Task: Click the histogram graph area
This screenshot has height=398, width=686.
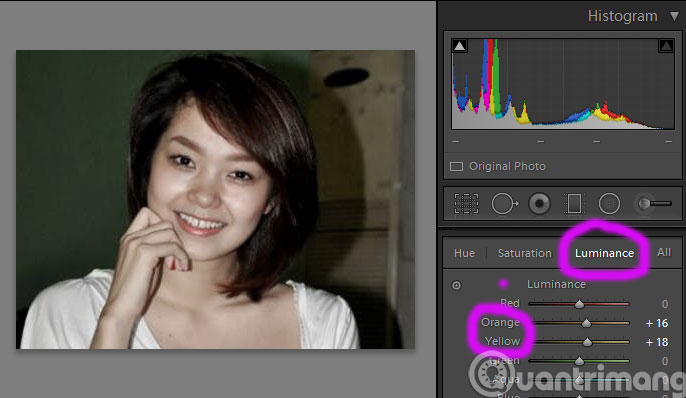Action: pos(563,84)
